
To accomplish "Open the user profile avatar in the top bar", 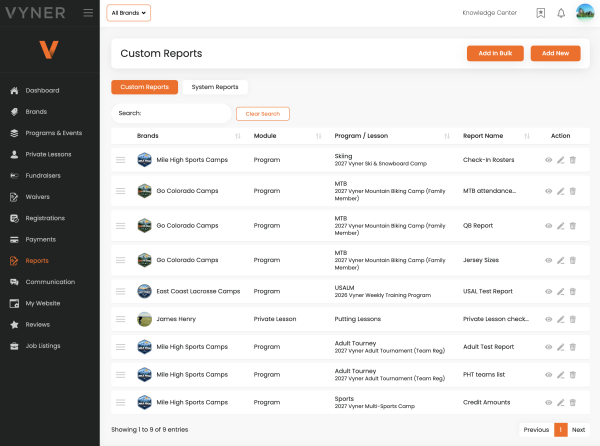I will pos(585,13).
